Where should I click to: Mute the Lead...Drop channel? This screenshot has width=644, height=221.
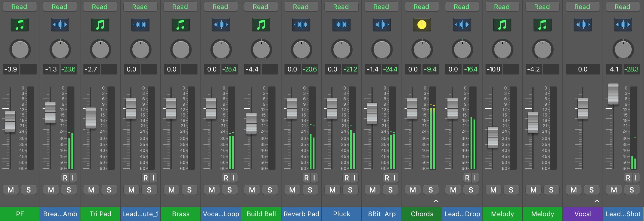(x=453, y=190)
